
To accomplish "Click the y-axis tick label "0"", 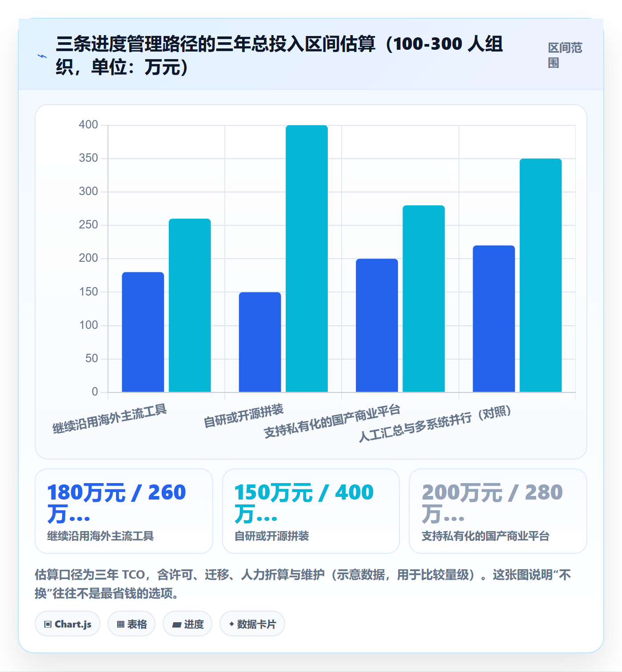I will pos(95,392).
